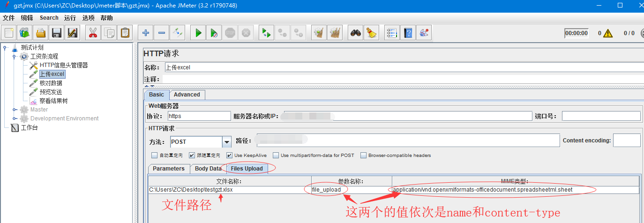Click the MIME type cell spreadsheetml.sheet
Screen dimensions: 644x223
[516, 190]
